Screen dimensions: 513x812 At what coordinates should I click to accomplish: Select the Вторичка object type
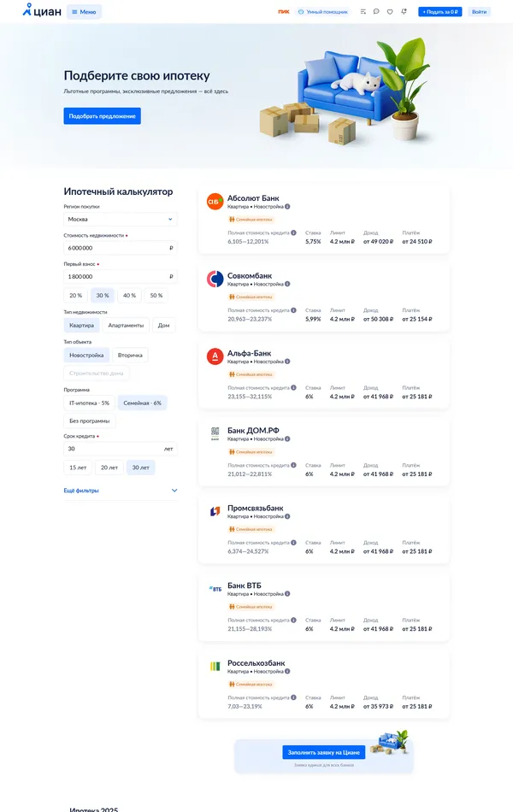(130, 355)
